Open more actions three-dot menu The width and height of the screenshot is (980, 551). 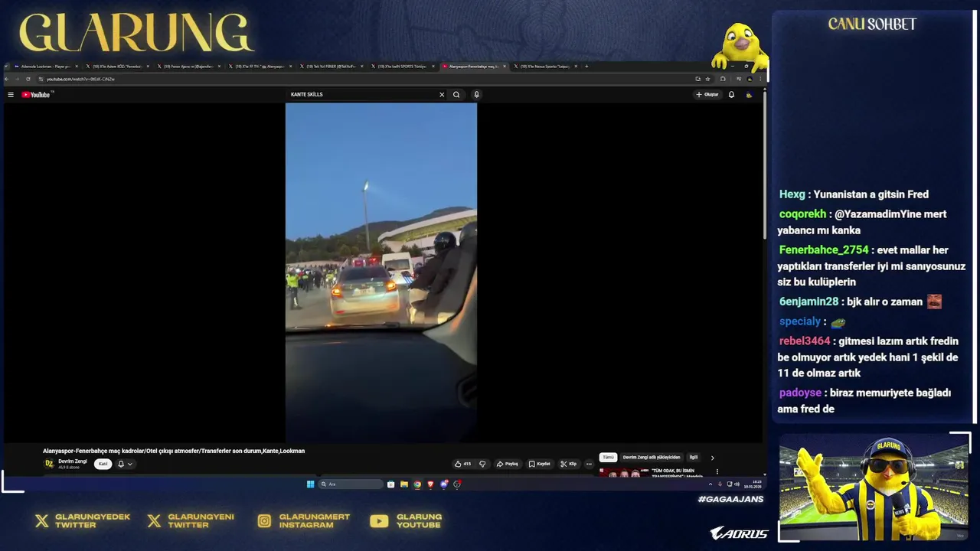click(589, 464)
